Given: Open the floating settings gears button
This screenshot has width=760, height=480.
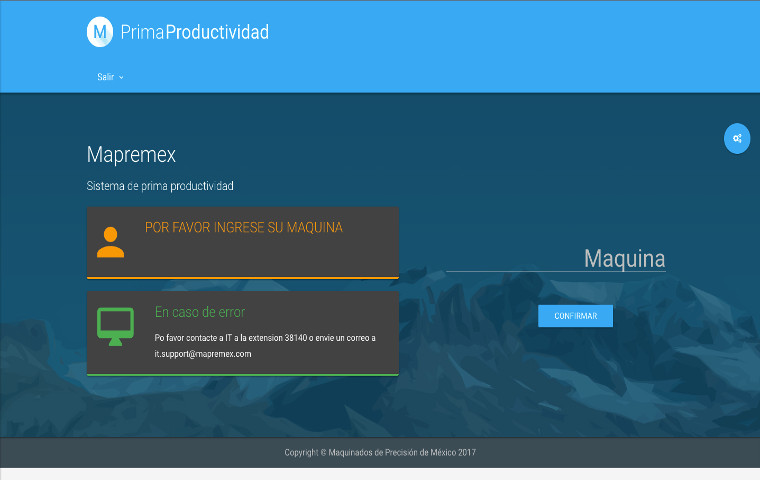Looking at the screenshot, I should (x=737, y=138).
